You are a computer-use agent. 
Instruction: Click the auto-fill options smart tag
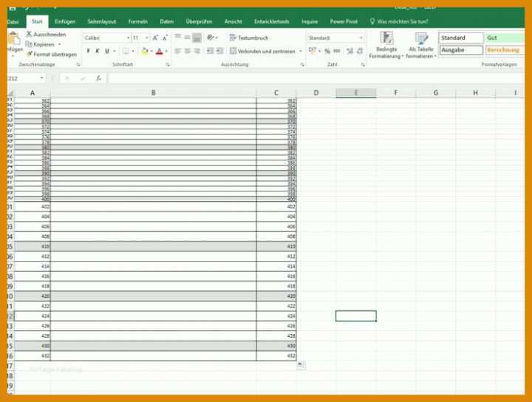coord(301,365)
